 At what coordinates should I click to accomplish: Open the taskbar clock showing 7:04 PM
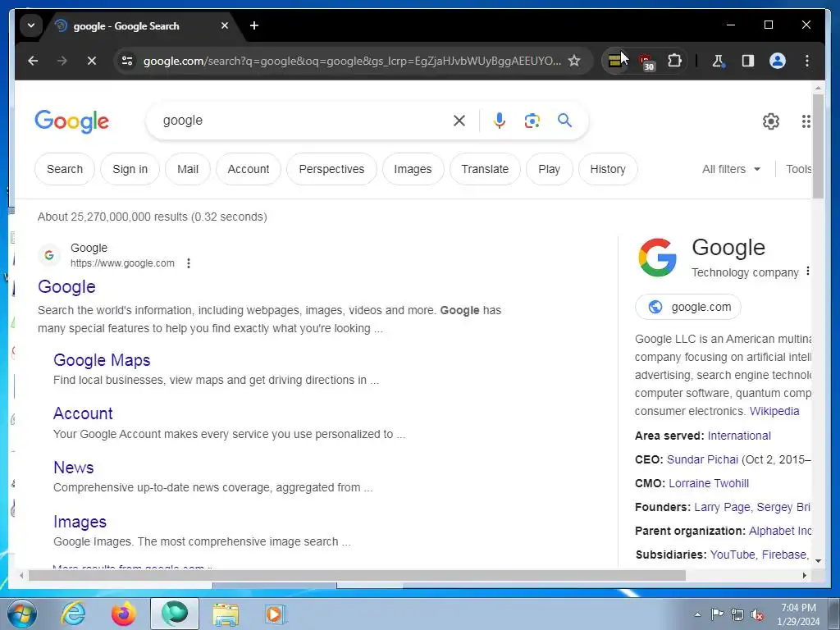tap(798, 614)
